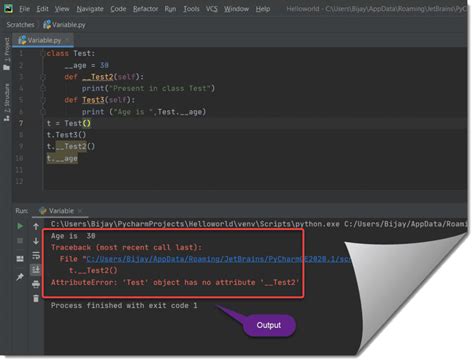Open the Structure tool window tab
Image resolution: width=474 pixels, height=362 pixels.
(x=7, y=97)
